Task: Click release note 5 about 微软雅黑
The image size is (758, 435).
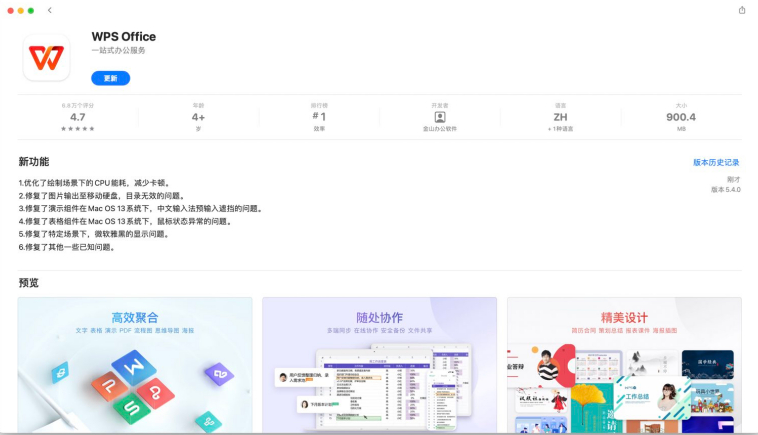Action: pyautogui.click(x=94, y=234)
